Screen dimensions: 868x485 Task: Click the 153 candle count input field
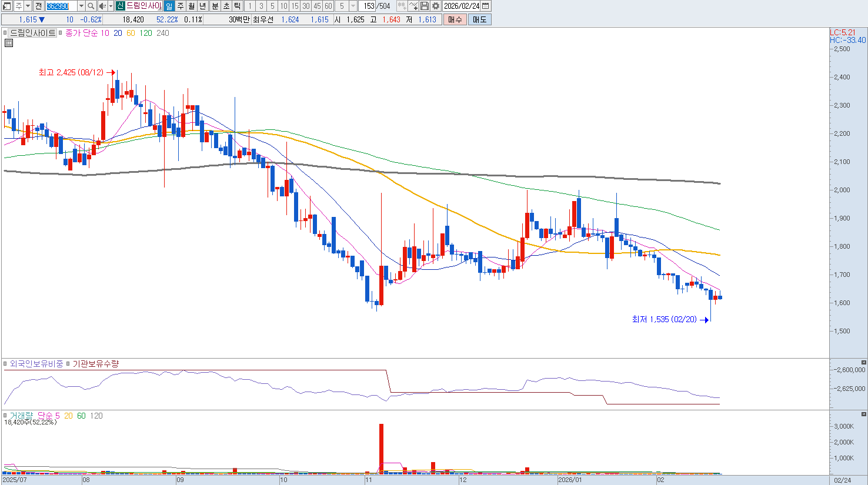click(x=369, y=6)
